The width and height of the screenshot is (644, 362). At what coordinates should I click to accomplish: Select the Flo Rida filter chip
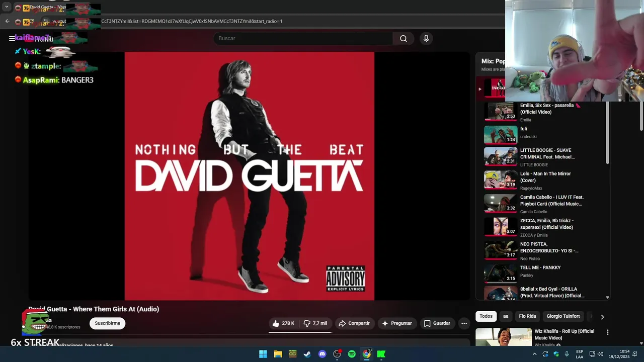click(x=527, y=316)
